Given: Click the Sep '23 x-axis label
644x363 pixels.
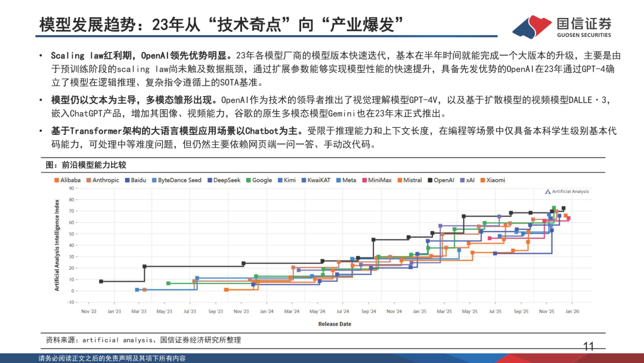Looking at the screenshot, I should click(216, 311).
